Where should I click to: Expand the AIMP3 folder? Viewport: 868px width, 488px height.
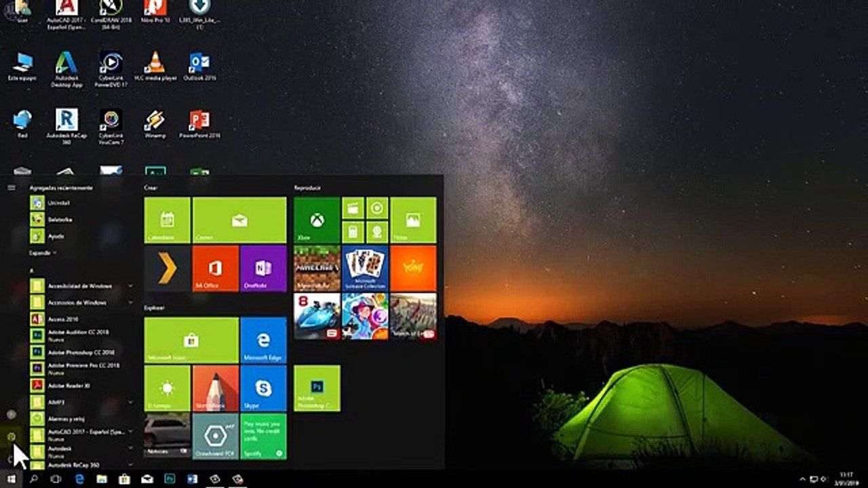coord(80,402)
